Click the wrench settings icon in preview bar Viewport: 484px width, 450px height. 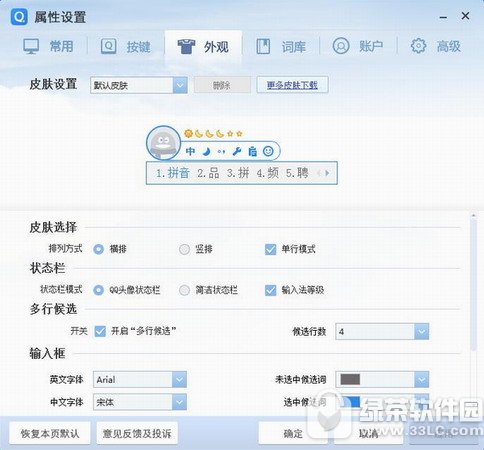pos(237,152)
